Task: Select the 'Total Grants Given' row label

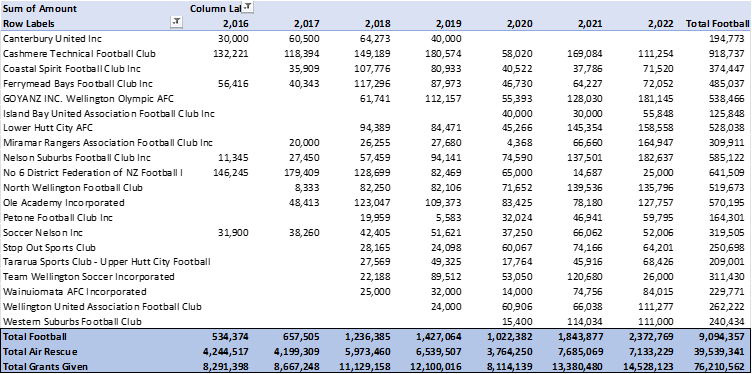Action: [x=45, y=366]
